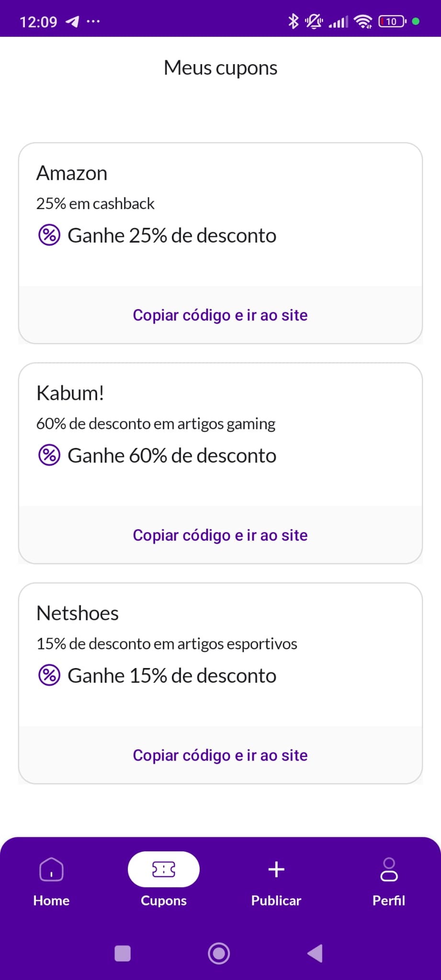Select the Ganhe 60% de desconto text
This screenshot has height=980, width=441.
(172, 456)
